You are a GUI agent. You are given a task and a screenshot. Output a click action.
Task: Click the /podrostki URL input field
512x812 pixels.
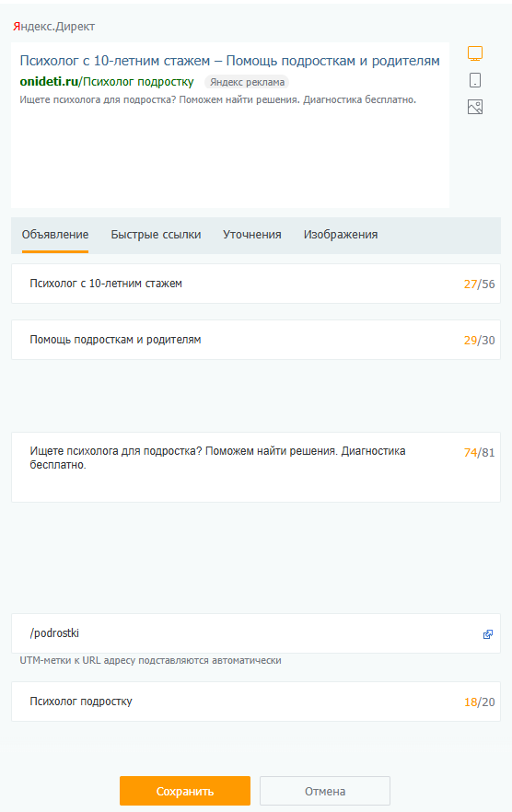[x=256, y=633]
